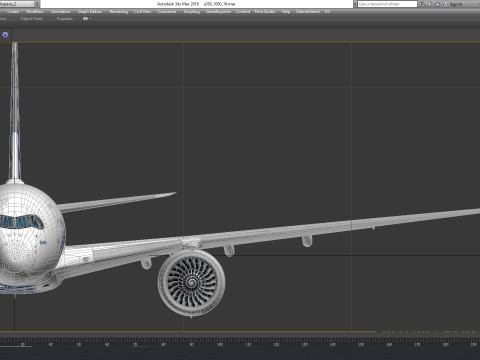Click frame 40 on the timeline
Image resolution: width=480 pixels, height=360 pixels.
click(x=51, y=344)
